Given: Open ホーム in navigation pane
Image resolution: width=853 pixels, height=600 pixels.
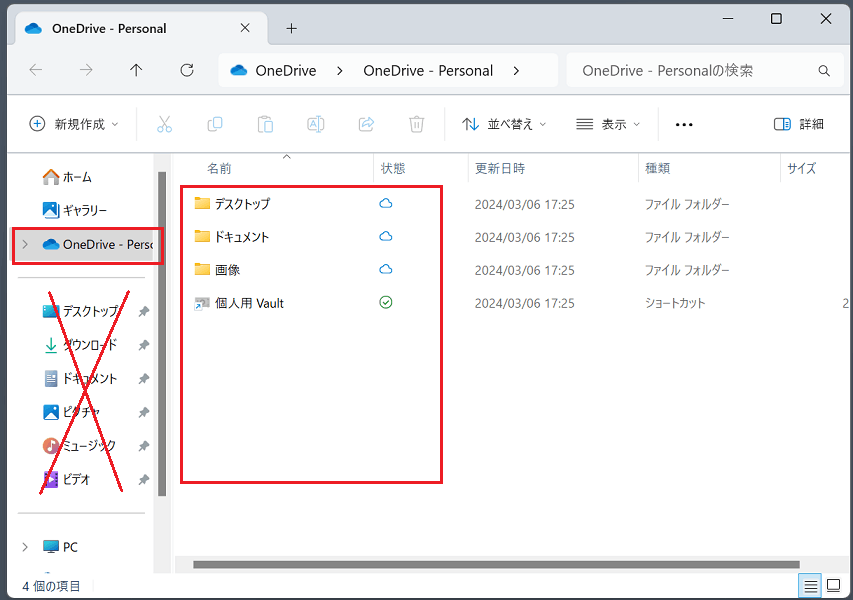Looking at the screenshot, I should (67, 177).
